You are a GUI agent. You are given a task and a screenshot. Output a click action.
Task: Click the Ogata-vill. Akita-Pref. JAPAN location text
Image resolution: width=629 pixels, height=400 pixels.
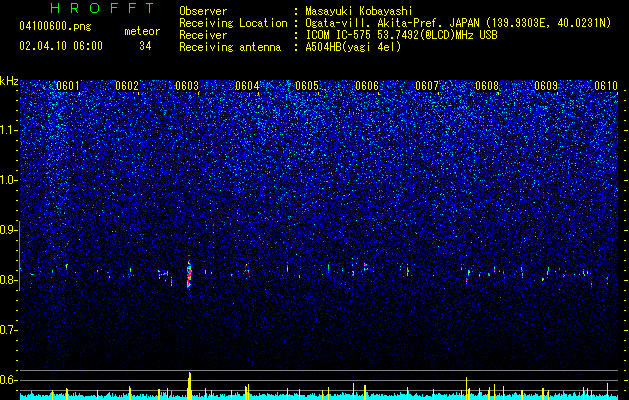pyautogui.click(x=393, y=23)
